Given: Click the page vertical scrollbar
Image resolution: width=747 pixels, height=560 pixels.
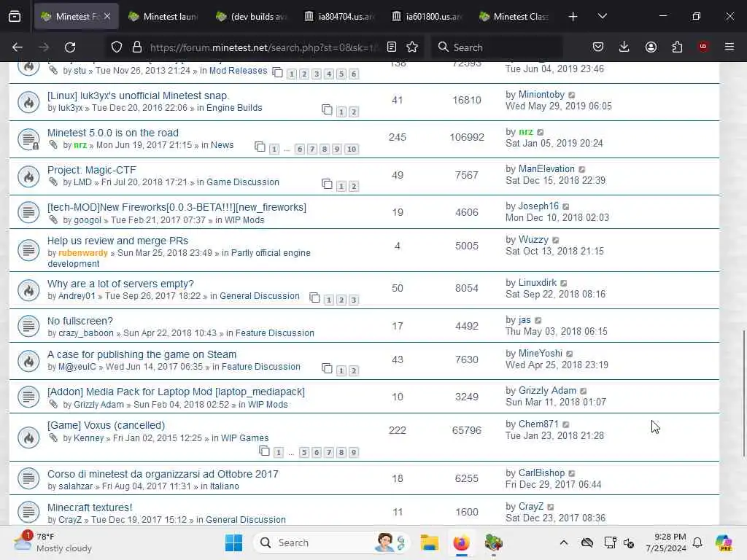Looking at the screenshot, I should (743, 393).
